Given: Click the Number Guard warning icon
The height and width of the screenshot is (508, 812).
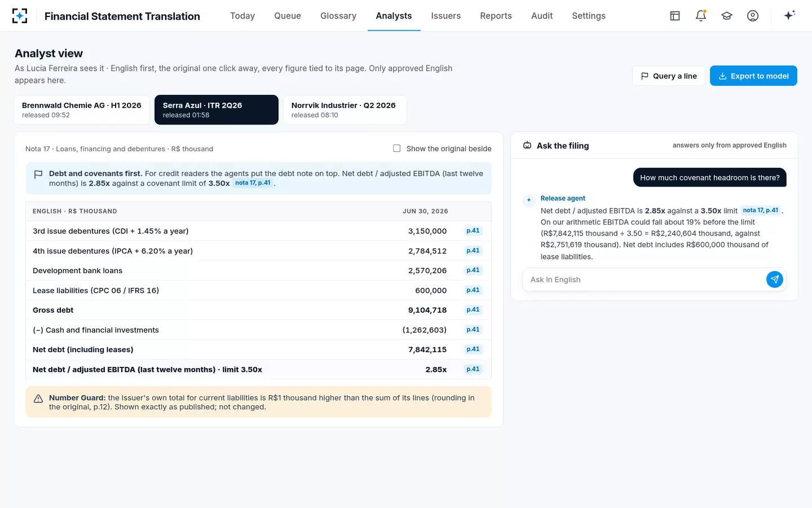Looking at the screenshot, I should pos(38,398).
